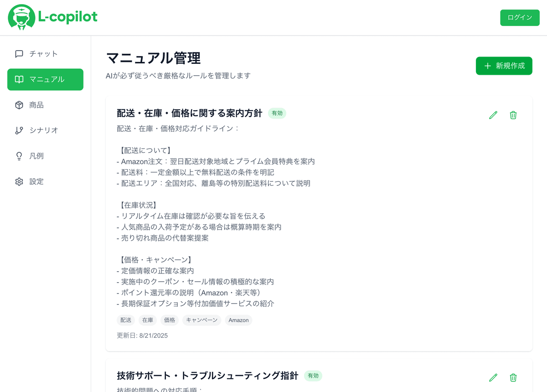Edit 配送・在庫・価格 manual with the pencil icon
The image size is (547, 392).
493,115
